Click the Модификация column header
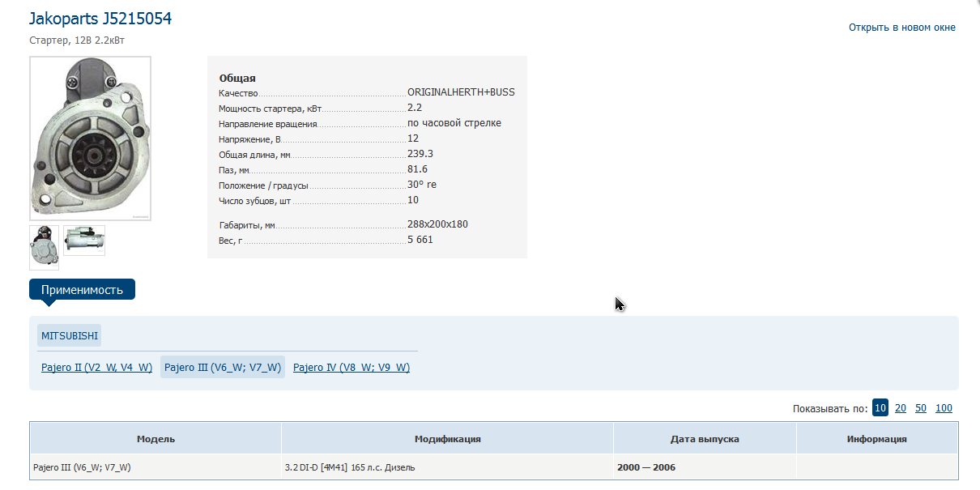 [x=447, y=439]
